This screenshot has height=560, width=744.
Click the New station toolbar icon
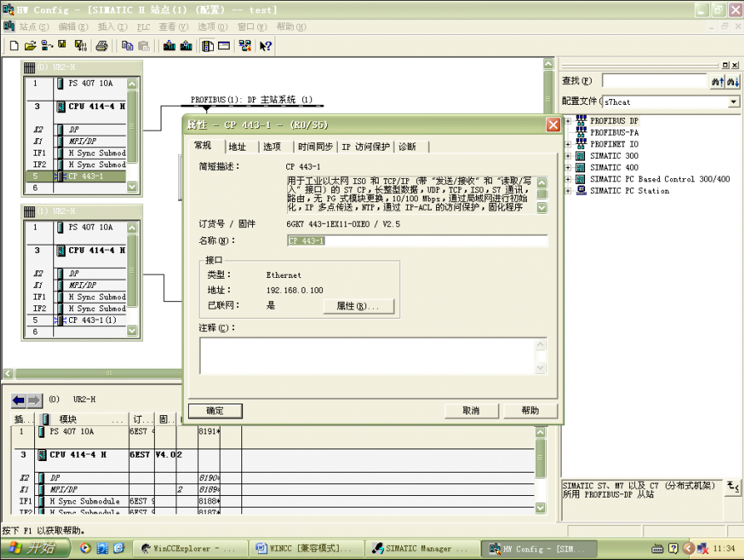(x=13, y=47)
